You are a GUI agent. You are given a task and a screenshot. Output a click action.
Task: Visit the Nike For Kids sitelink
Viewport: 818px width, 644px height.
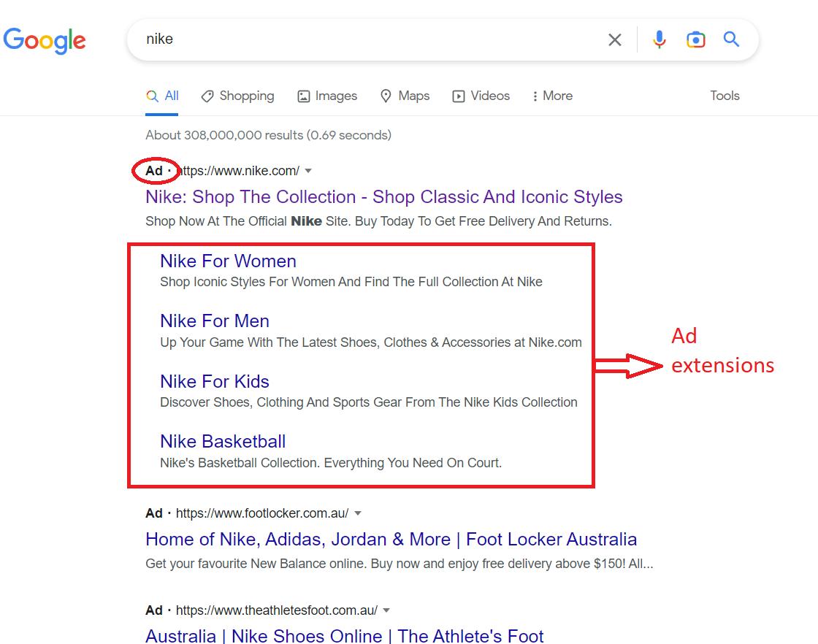[x=215, y=382]
